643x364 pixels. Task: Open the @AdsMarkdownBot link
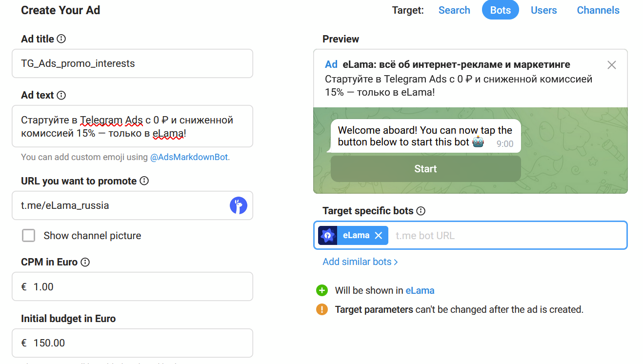pos(189,157)
